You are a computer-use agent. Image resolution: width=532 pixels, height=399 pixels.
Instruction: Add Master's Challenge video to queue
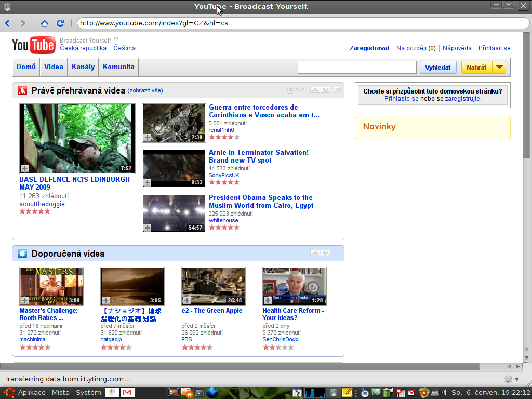25,300
